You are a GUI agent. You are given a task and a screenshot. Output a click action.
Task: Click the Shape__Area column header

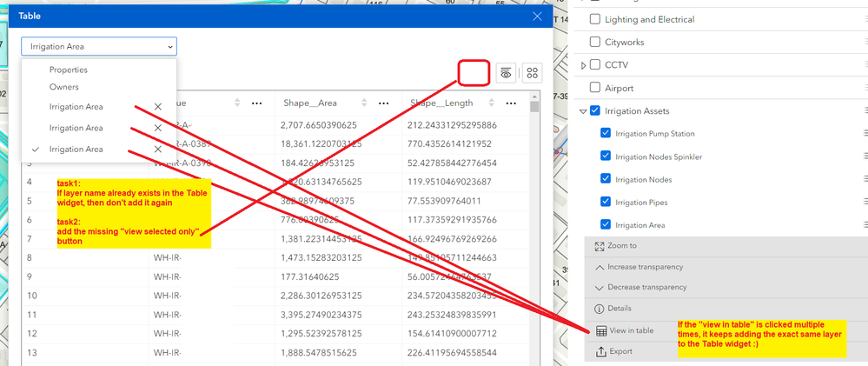[x=310, y=103]
